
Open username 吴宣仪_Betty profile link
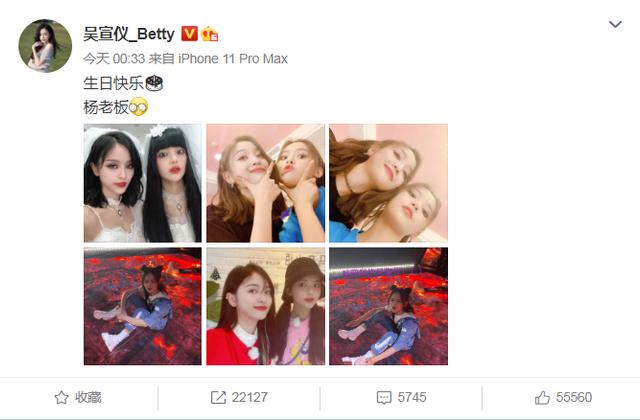129,34
